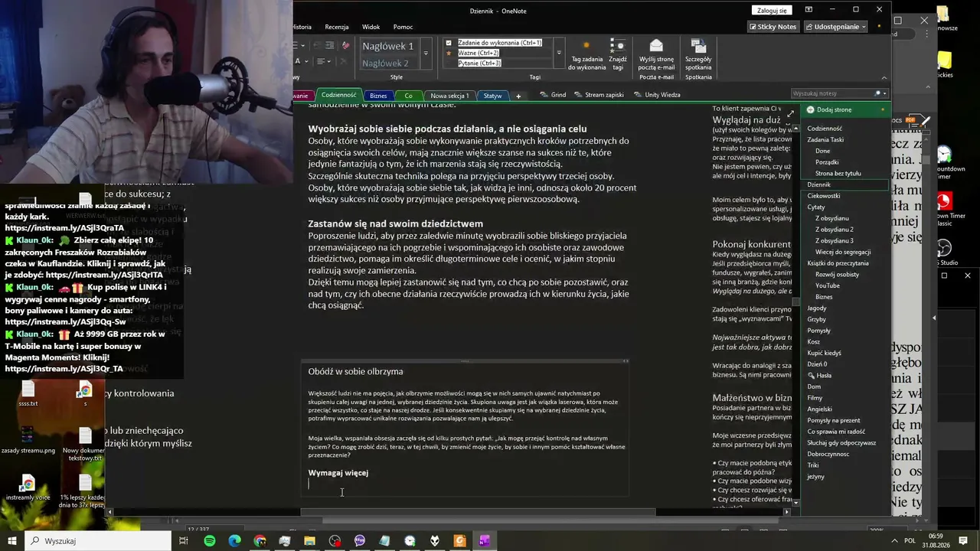Open the Unity Wiedza section group
This screenshot has width=980, height=551.
tap(657, 95)
